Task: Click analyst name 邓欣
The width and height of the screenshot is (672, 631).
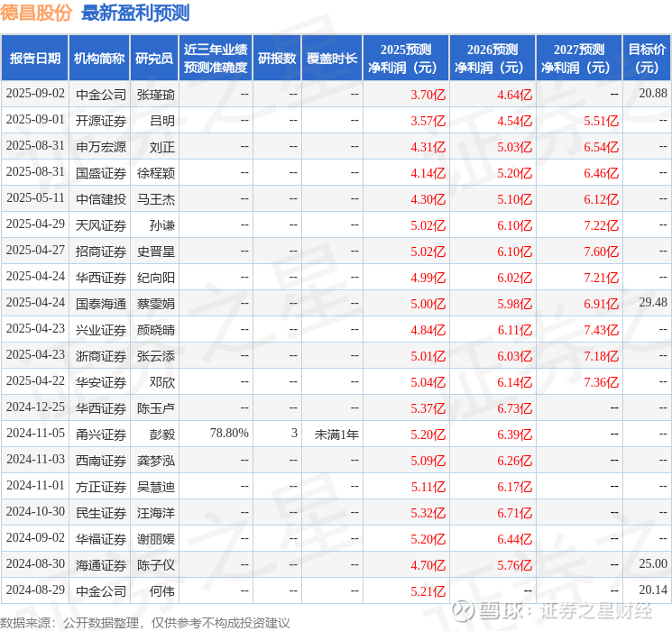Action: click(162, 382)
